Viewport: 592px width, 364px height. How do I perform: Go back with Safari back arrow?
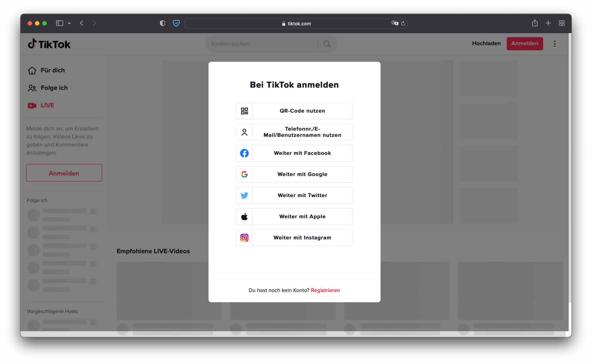pyautogui.click(x=82, y=23)
